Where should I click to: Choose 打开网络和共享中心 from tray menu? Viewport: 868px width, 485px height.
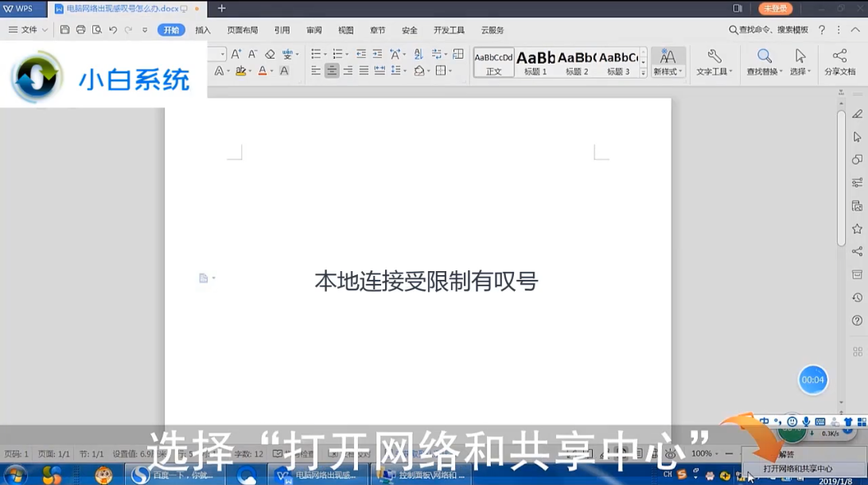(x=797, y=468)
